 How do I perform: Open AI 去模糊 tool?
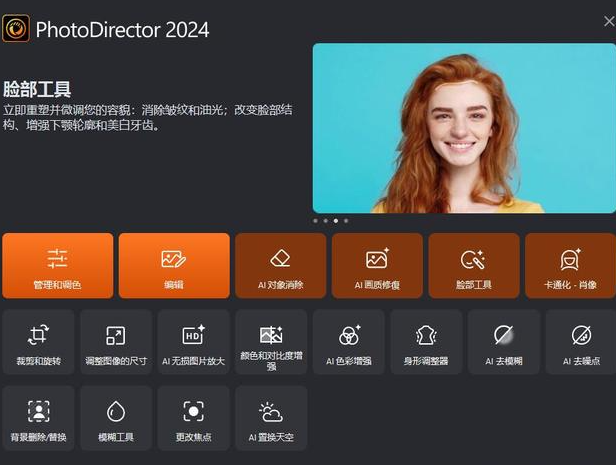coord(504,342)
